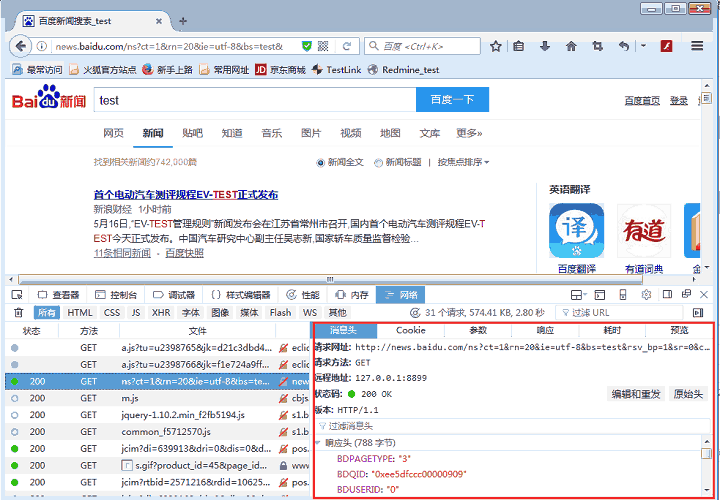The width and height of the screenshot is (720, 500).
Task: Click the 编辑和重发 button
Action: click(636, 394)
